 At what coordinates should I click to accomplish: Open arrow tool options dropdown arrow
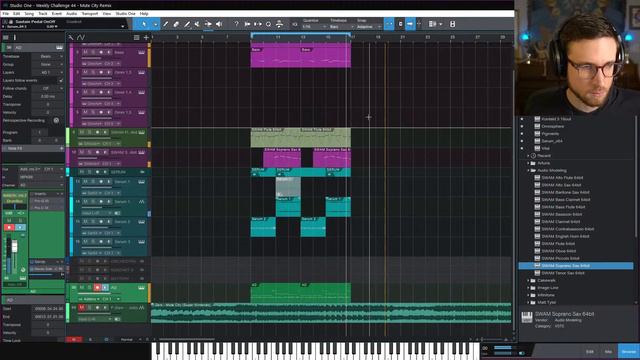click(155, 24)
